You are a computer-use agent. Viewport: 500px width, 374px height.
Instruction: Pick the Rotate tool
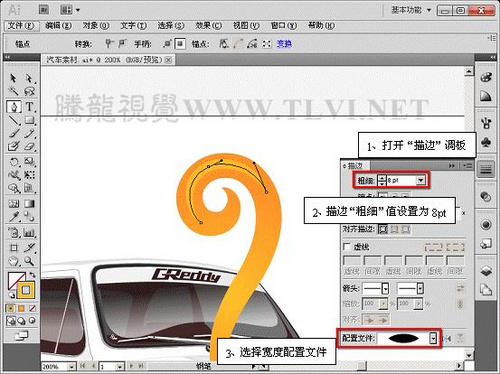14,162
